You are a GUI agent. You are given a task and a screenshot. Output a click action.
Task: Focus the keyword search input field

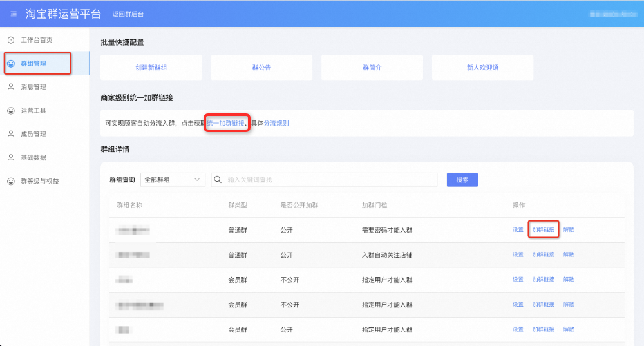(x=324, y=180)
